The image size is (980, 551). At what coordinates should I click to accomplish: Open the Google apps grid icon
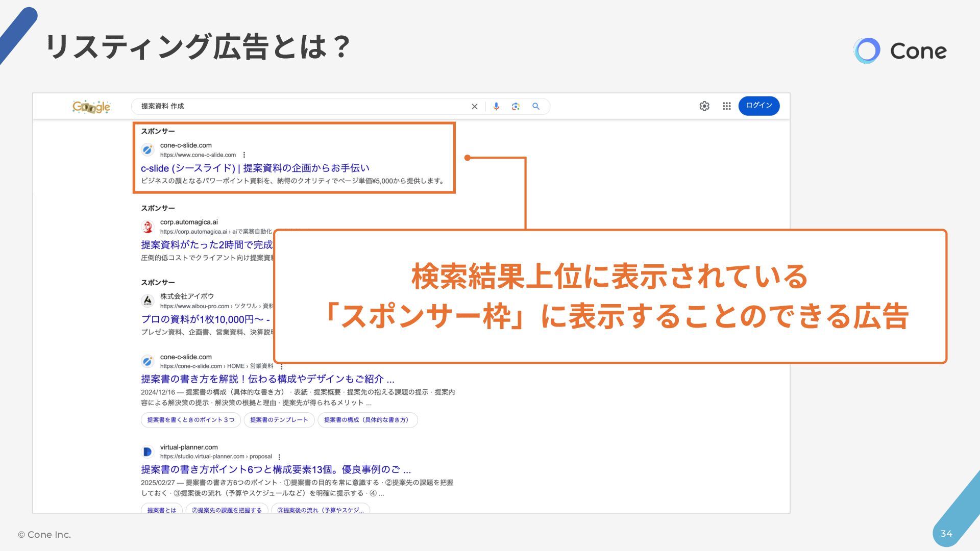coord(727,106)
